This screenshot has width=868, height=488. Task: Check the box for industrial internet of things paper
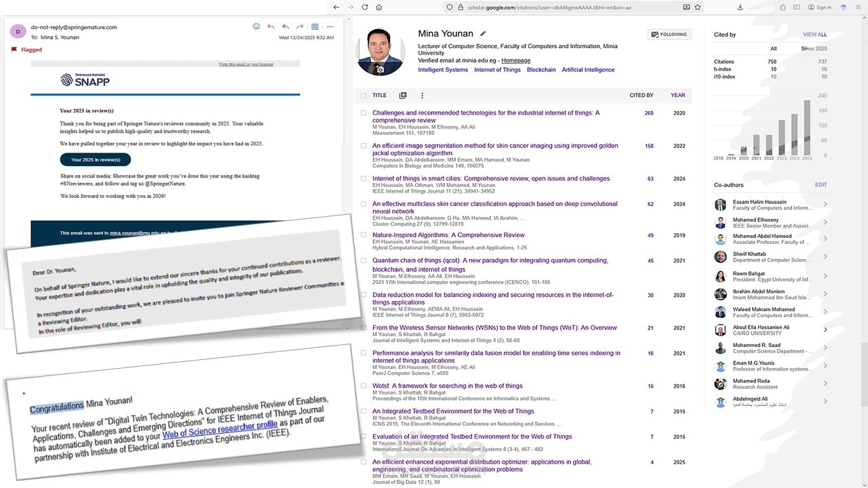click(363, 113)
